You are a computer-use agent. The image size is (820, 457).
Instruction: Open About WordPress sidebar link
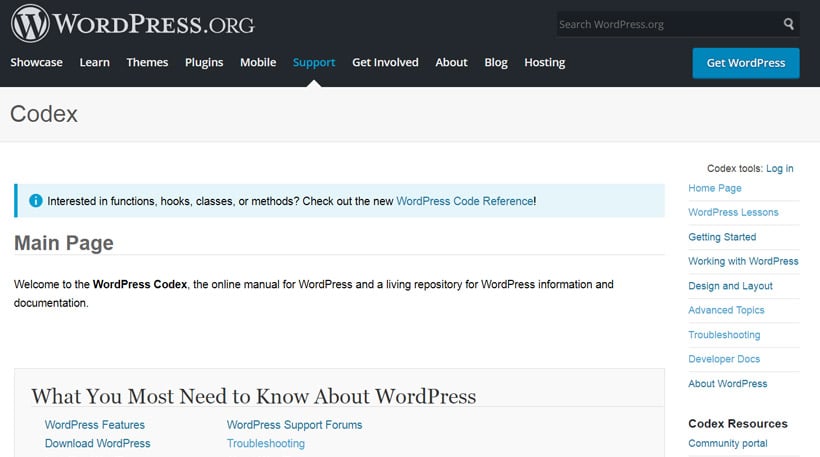(x=727, y=383)
